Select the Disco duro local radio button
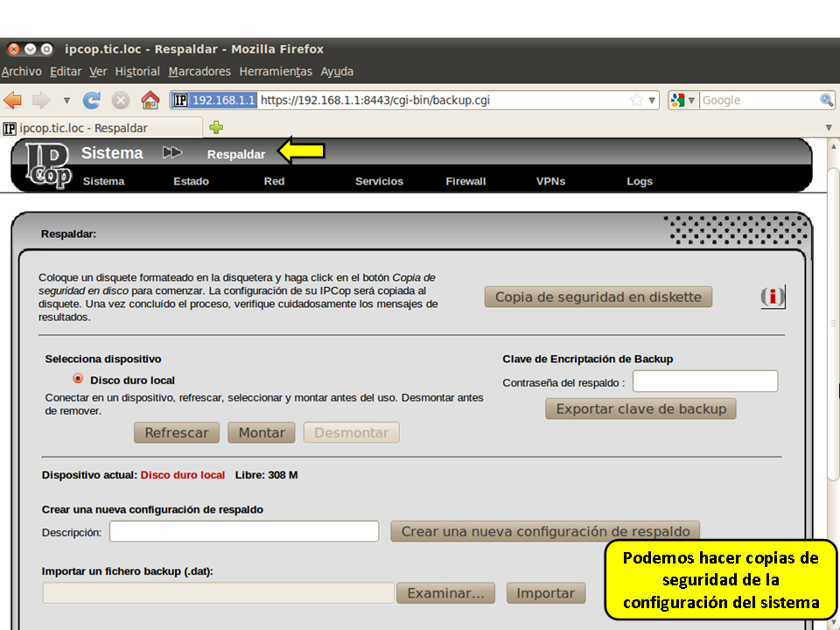 [x=79, y=380]
